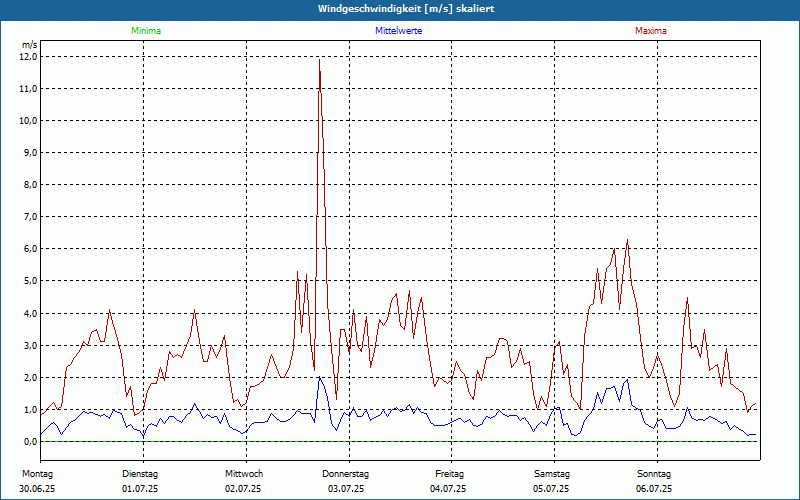The height and width of the screenshot is (500, 800).
Task: Click the '30.06.25' date label
Action: pyautogui.click(x=37, y=489)
